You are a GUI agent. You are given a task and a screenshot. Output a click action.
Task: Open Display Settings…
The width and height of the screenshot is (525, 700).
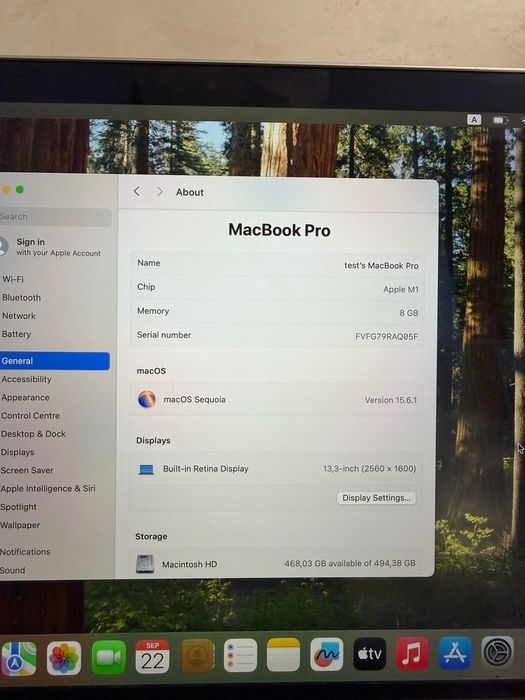click(x=376, y=498)
